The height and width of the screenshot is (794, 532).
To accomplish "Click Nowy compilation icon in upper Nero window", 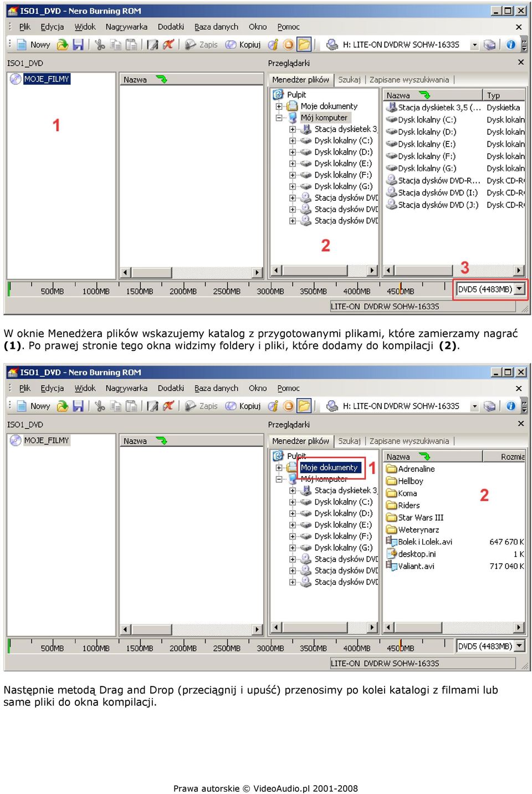I will coord(33,45).
